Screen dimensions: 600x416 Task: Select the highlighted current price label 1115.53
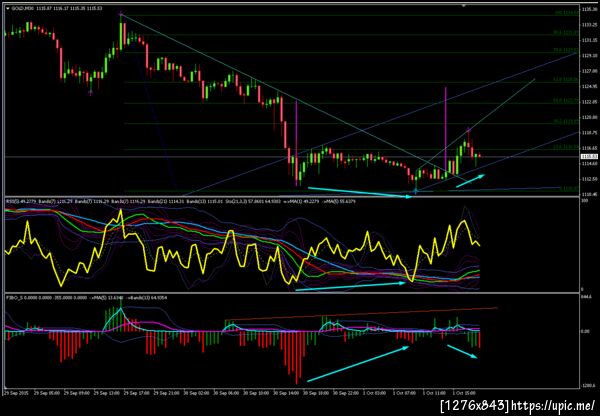click(587, 156)
